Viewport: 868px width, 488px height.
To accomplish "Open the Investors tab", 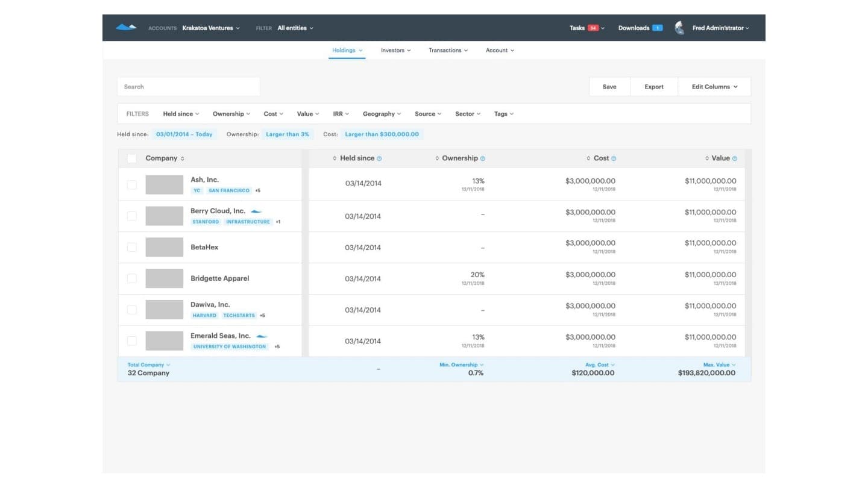I will (x=395, y=50).
